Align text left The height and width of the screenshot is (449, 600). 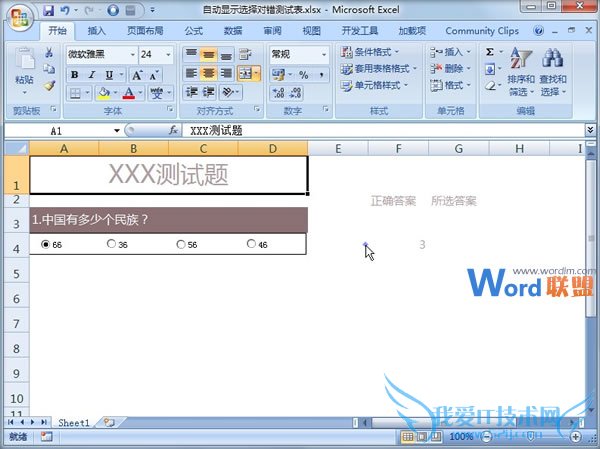tap(191, 73)
